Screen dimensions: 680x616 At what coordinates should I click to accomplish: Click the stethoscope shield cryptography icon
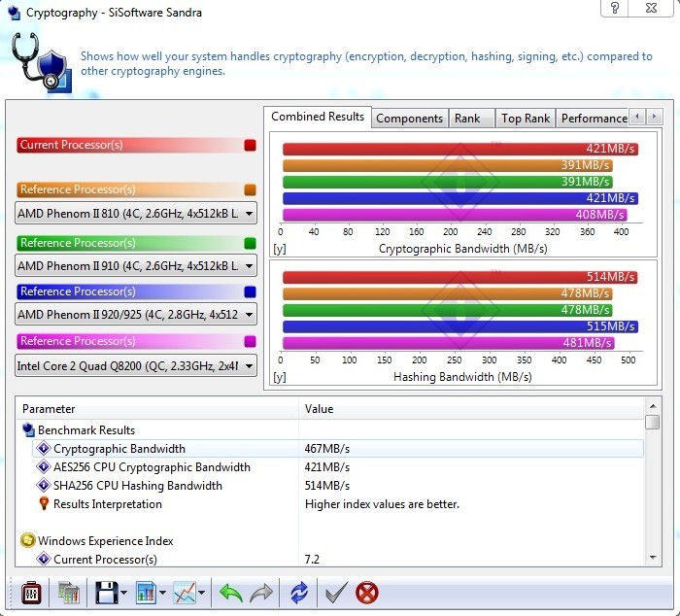42,63
